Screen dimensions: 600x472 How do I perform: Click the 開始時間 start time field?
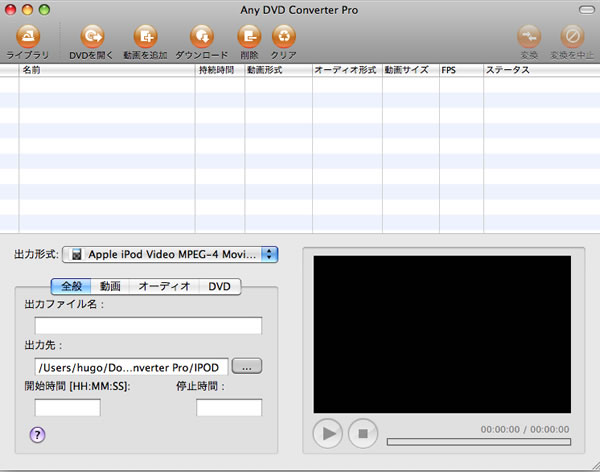68,407
